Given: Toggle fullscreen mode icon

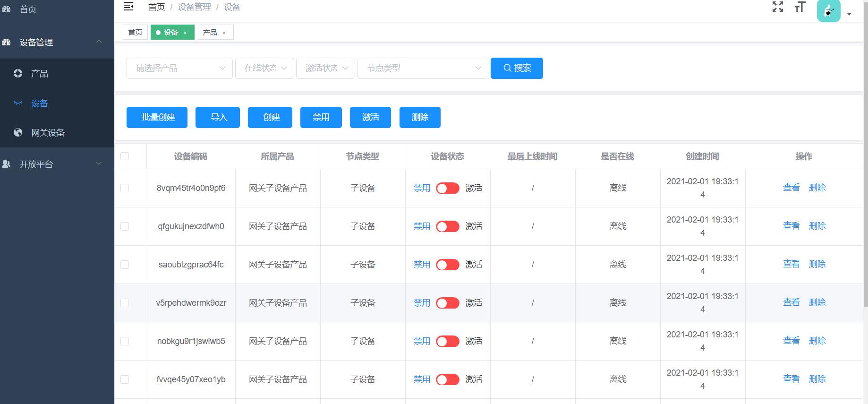Looking at the screenshot, I should [777, 7].
